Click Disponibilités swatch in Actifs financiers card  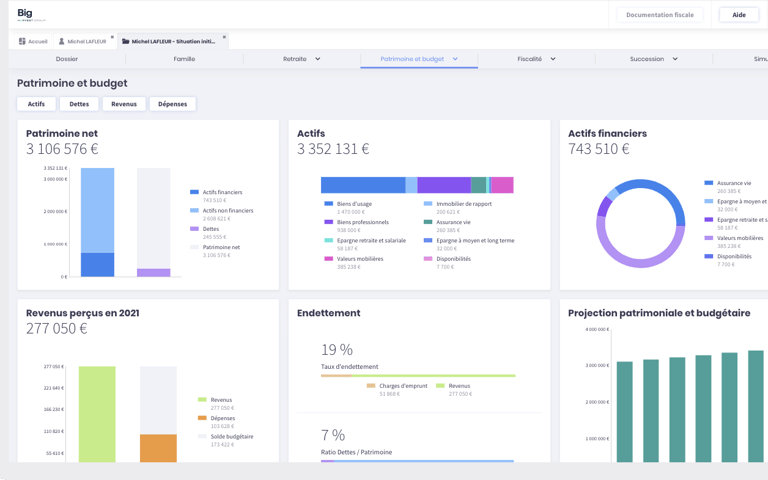(708, 256)
